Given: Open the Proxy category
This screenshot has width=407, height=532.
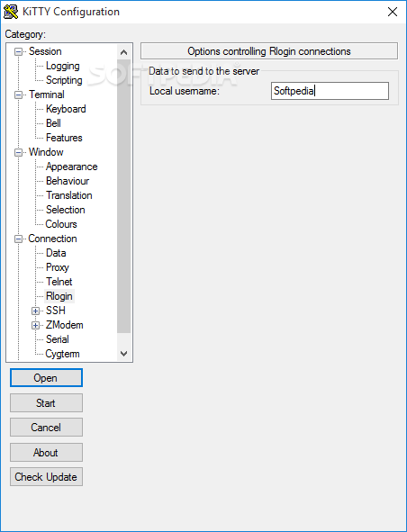Looking at the screenshot, I should coord(58,267).
